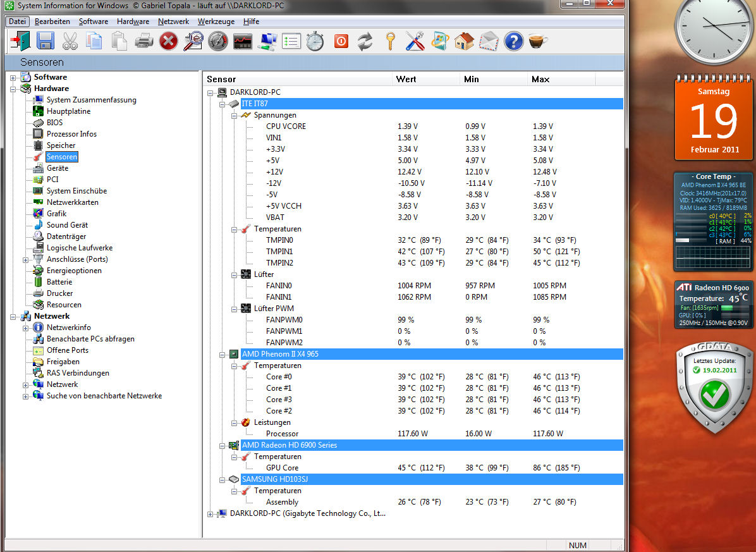This screenshot has width=756, height=552.
Task: Select the GPU Core temperature row
Action: click(x=415, y=468)
